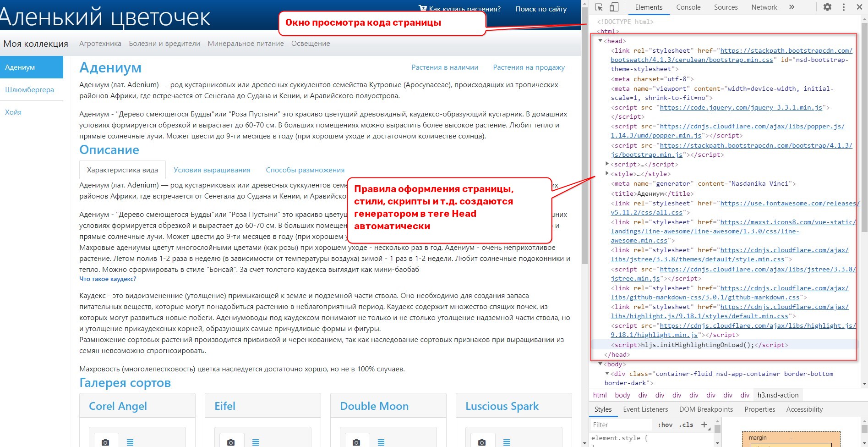Add new style rule plus icon
Image resolution: width=868 pixels, height=447 pixels.
(x=704, y=425)
